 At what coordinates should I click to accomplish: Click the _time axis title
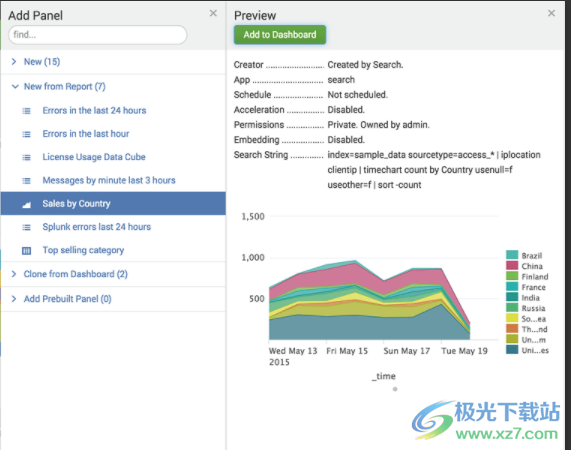click(x=384, y=376)
